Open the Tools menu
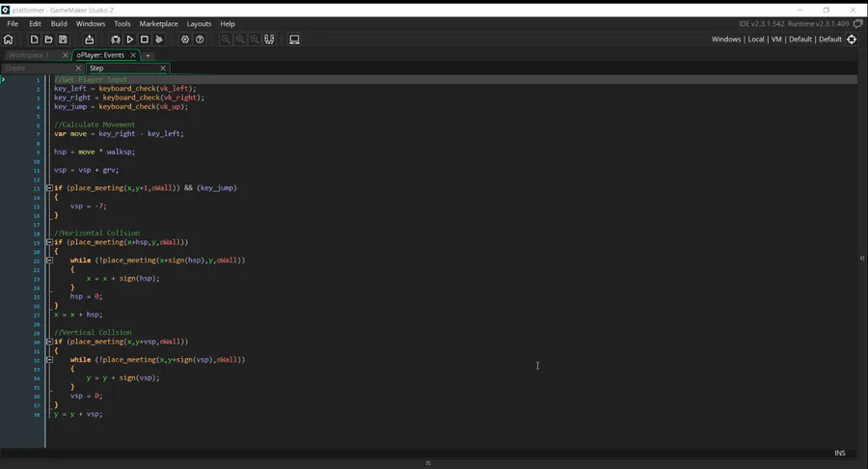The image size is (868, 469). pos(122,24)
